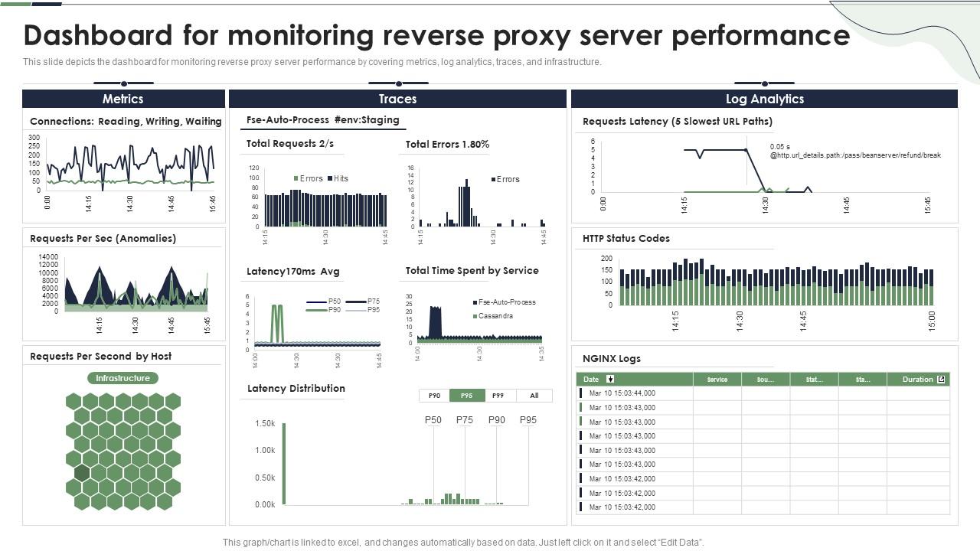Show All in latency distribution filter

click(534, 396)
